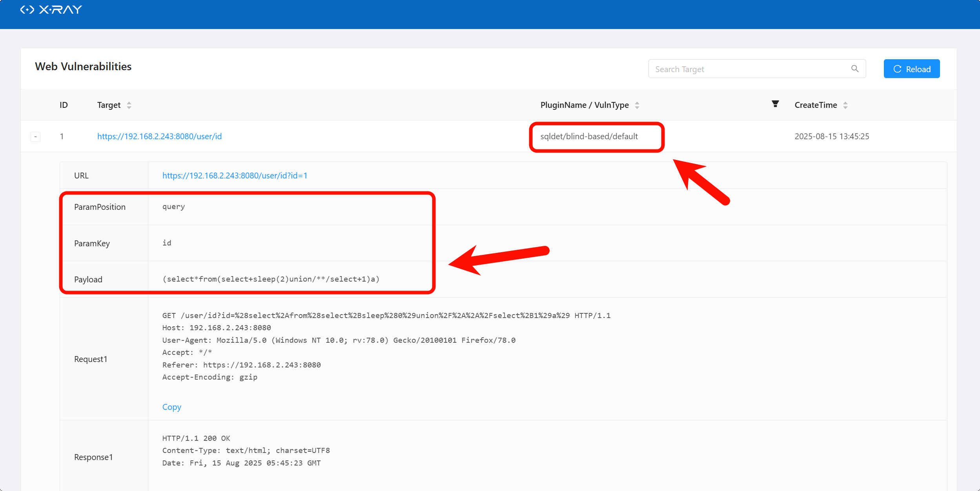The width and height of the screenshot is (980, 491).
Task: Open target link 192.168.2.243:8080/user/id
Action: tap(159, 136)
